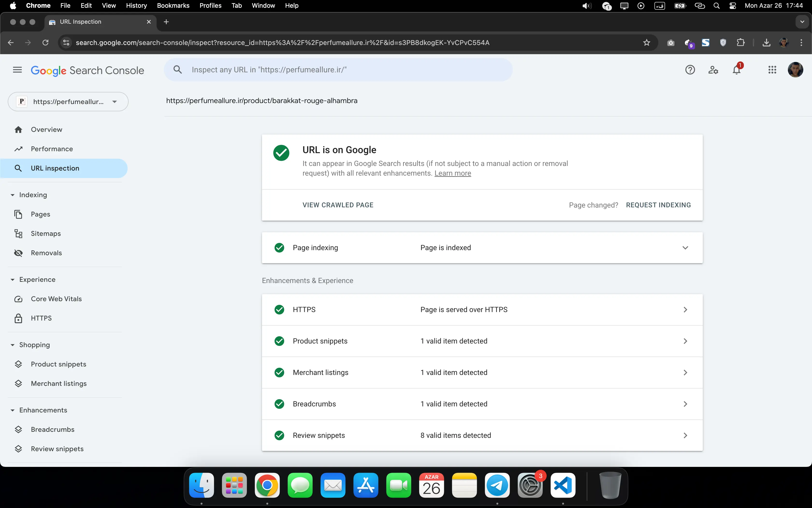This screenshot has width=812, height=508.
Task: Collapse the Experience sidebar section
Action: pyautogui.click(x=12, y=280)
